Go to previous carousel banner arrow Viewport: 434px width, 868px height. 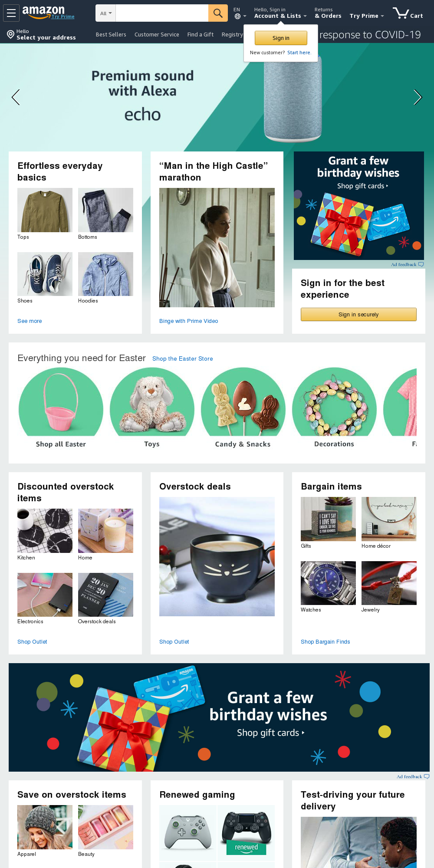tap(16, 97)
